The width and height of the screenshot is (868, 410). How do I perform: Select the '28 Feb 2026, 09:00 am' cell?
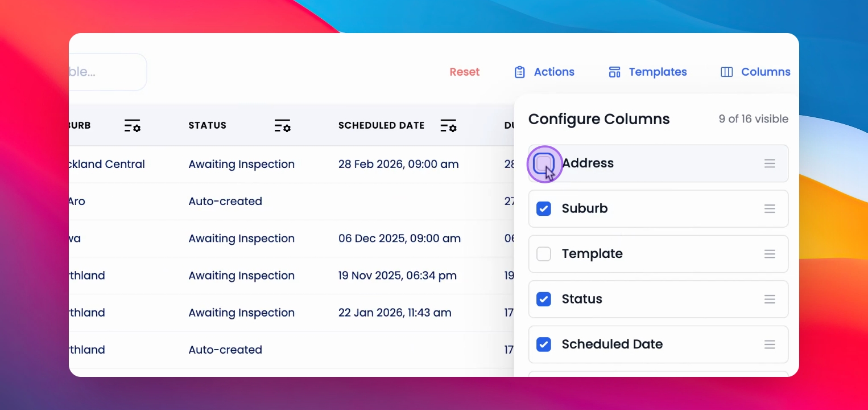[398, 165]
